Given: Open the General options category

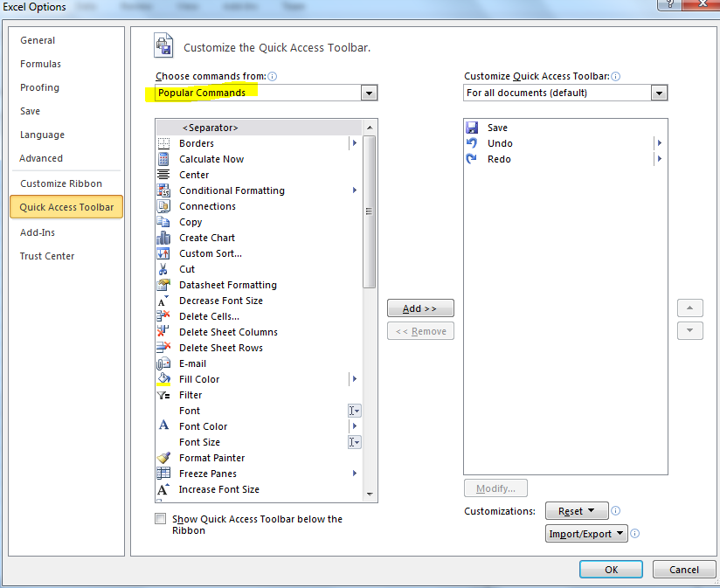Looking at the screenshot, I should pos(38,40).
